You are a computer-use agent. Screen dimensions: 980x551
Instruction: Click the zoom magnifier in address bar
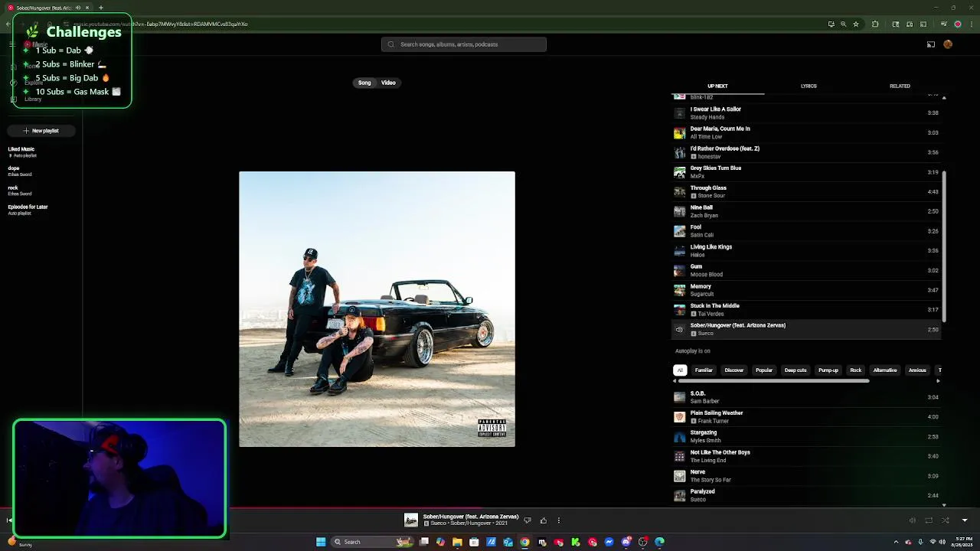(x=844, y=24)
